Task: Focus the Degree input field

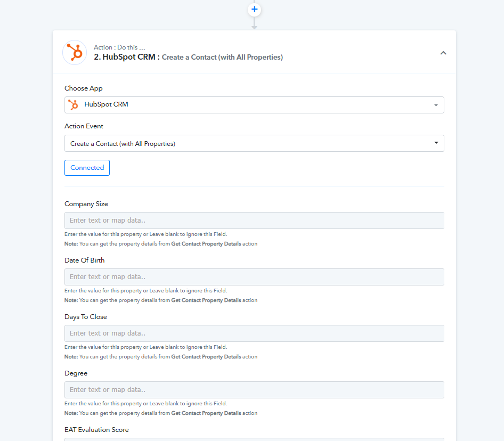Action: pos(254,390)
